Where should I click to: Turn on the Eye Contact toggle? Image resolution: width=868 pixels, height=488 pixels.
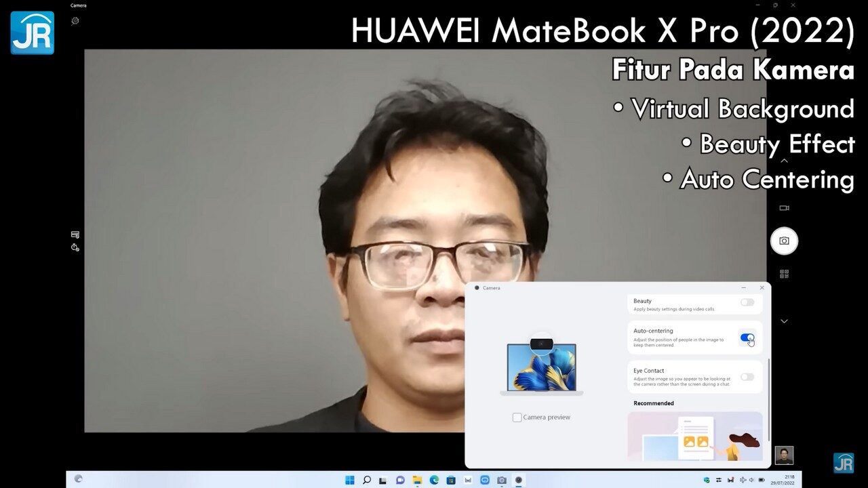click(x=747, y=378)
